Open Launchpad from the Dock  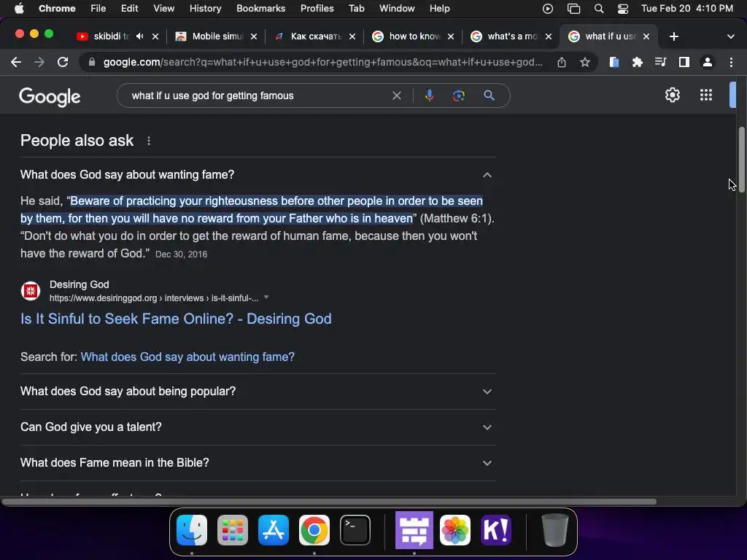click(x=233, y=530)
